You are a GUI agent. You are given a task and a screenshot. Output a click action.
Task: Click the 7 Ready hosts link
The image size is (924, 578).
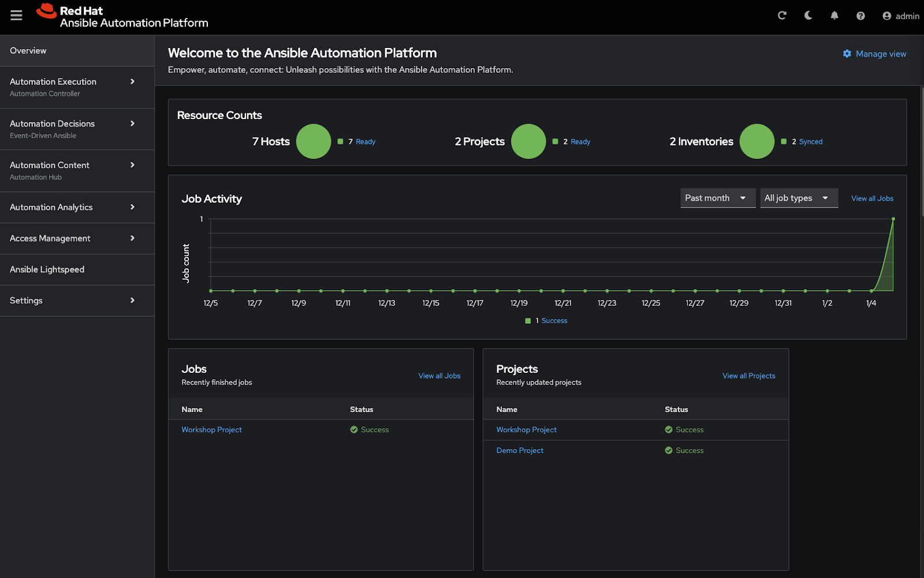(365, 142)
